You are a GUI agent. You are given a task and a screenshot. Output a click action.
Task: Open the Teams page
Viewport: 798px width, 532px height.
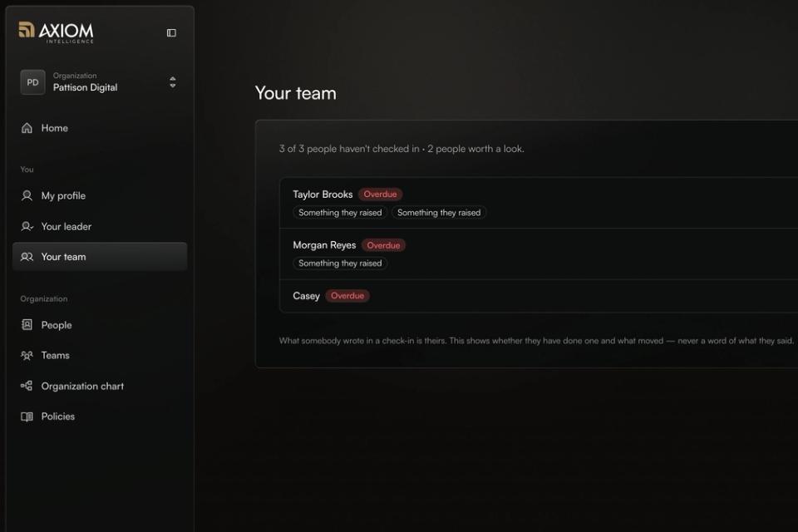pyautogui.click(x=100, y=355)
